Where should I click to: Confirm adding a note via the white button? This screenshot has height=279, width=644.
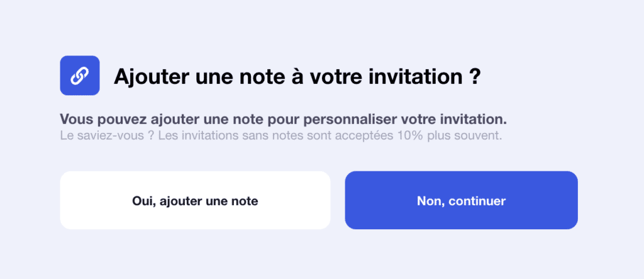pos(195,200)
